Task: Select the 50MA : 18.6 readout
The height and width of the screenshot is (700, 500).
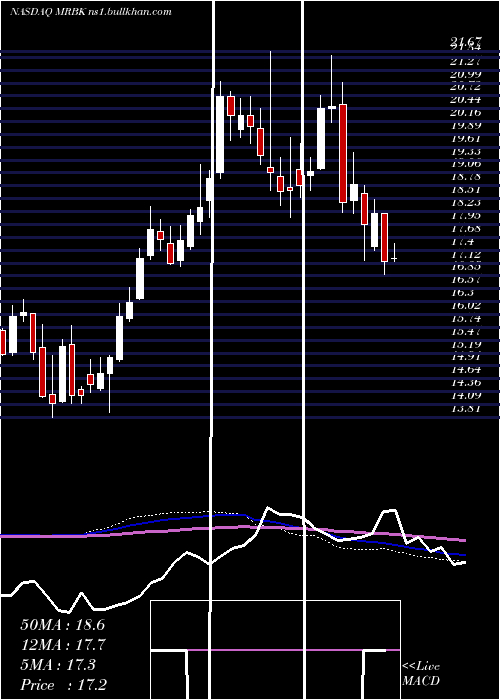Action: click(x=62, y=625)
